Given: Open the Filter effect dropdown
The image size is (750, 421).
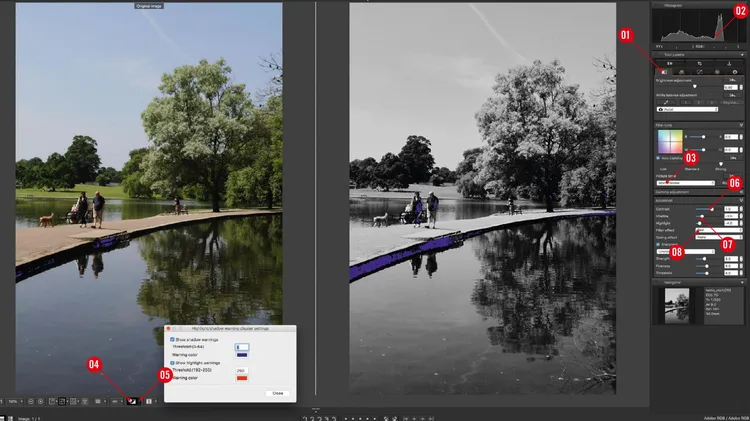Looking at the screenshot, I should click(x=719, y=230).
